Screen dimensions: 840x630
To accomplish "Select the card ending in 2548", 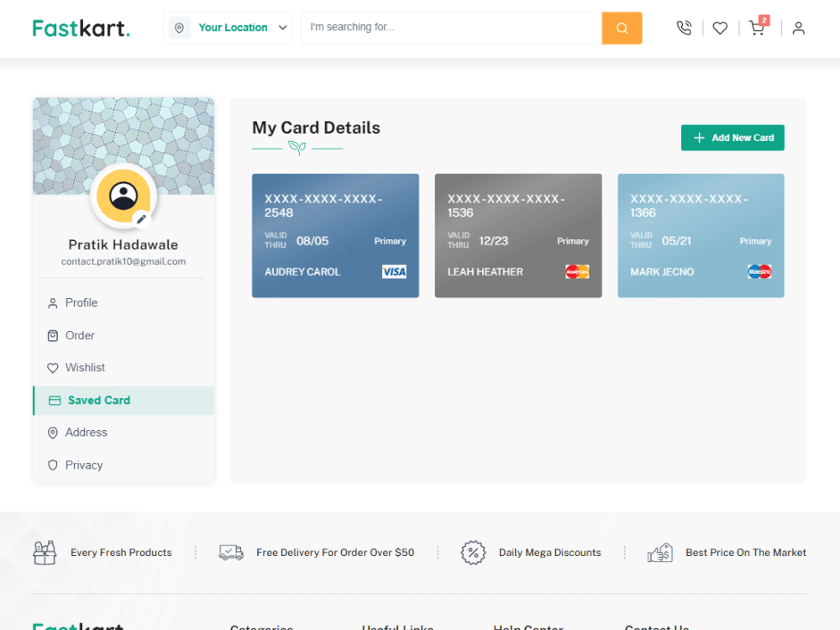I will point(335,235).
